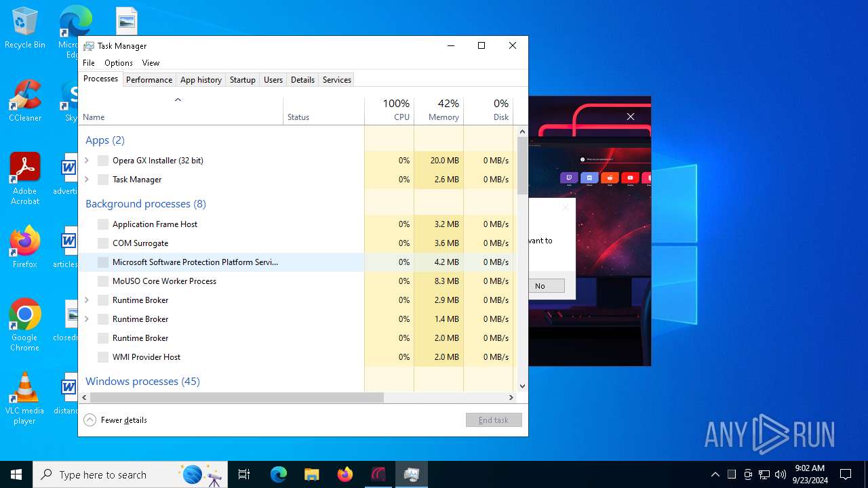Switch to the Performance tab
The width and height of the screenshot is (868, 488).
click(149, 80)
